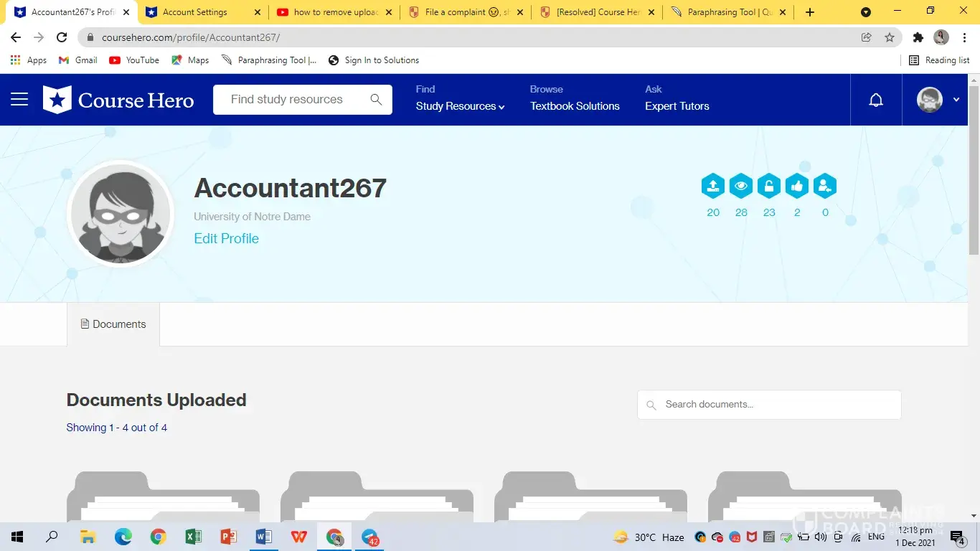Open the first uploaded document thumbnail
980x551 pixels.
(x=163, y=496)
